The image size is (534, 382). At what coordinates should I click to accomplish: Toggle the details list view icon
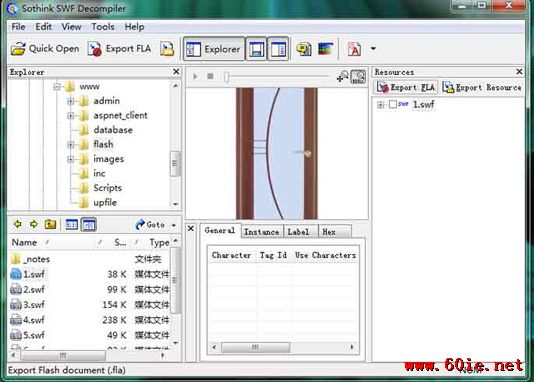tap(89, 225)
